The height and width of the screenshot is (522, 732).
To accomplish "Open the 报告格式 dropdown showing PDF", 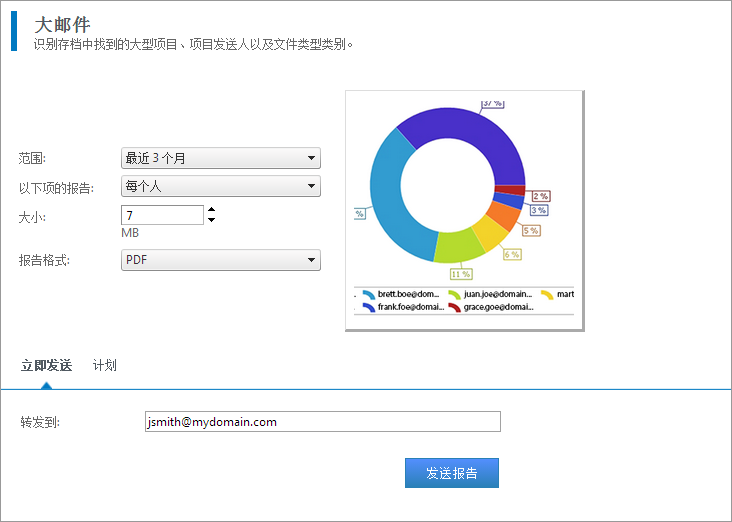I will click(x=220, y=261).
